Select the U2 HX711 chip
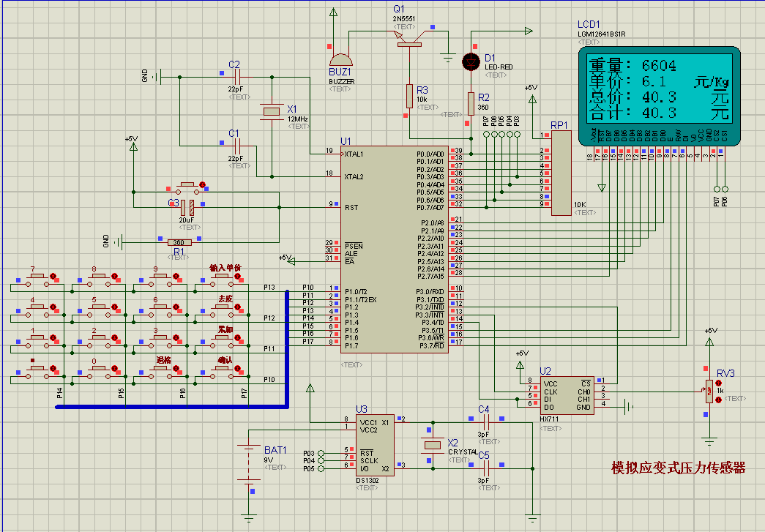The image size is (765, 532). [x=567, y=396]
